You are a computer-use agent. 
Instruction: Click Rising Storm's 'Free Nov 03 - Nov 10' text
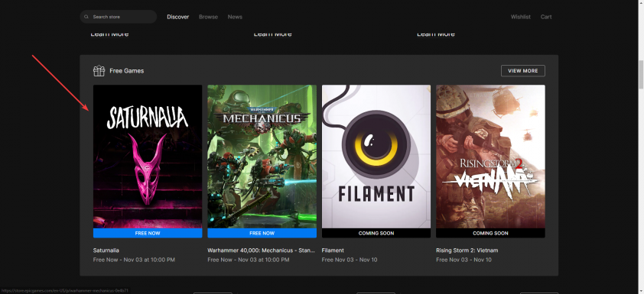pos(463,260)
